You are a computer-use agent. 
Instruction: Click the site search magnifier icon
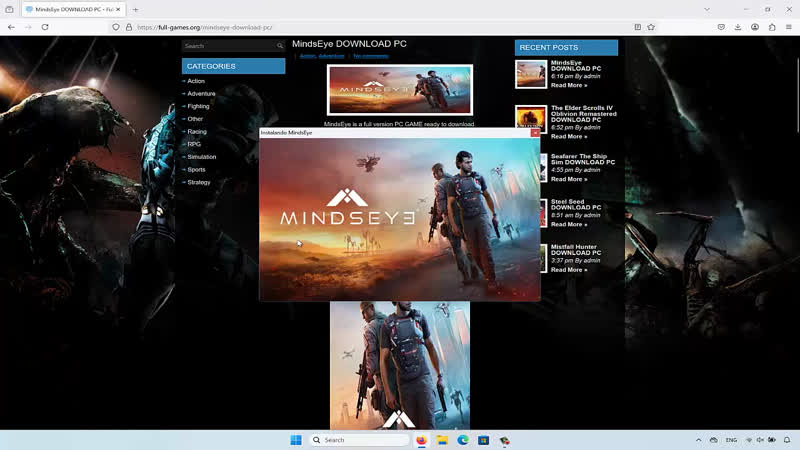(x=280, y=46)
